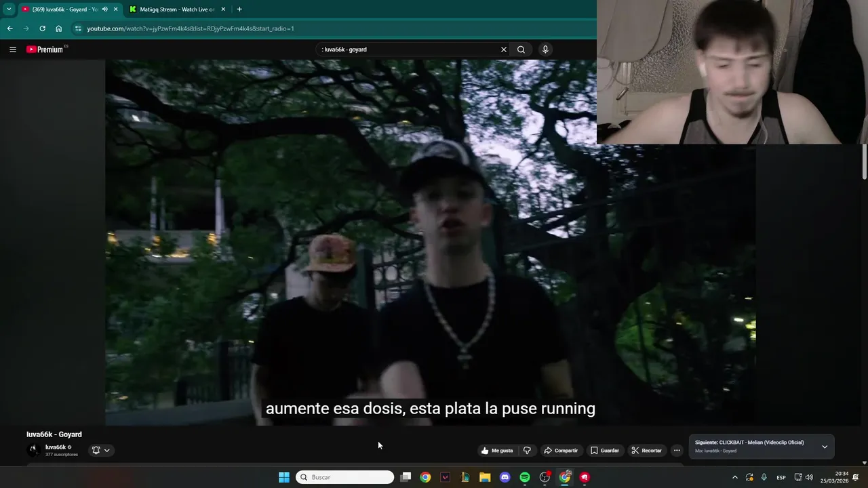Click the youtube.com address bar URL
868x488 pixels.
[x=191, y=28]
